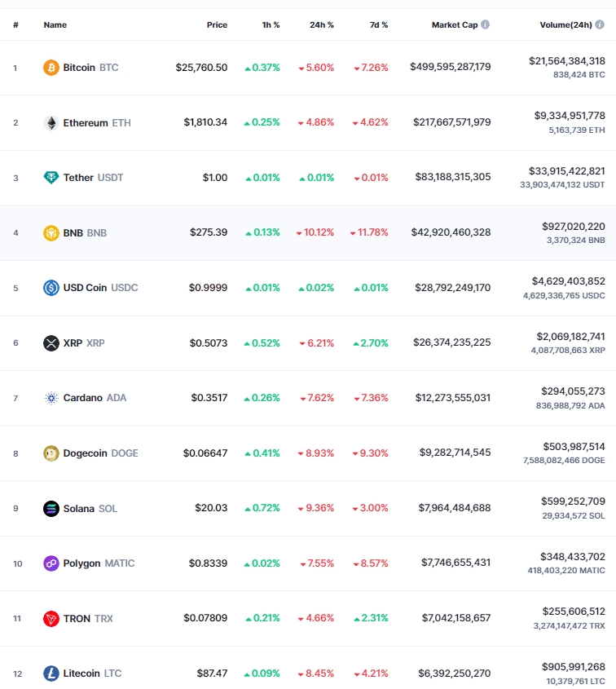616x689 pixels.
Task: Sort by the 7d % column header
Action: pyautogui.click(x=378, y=25)
